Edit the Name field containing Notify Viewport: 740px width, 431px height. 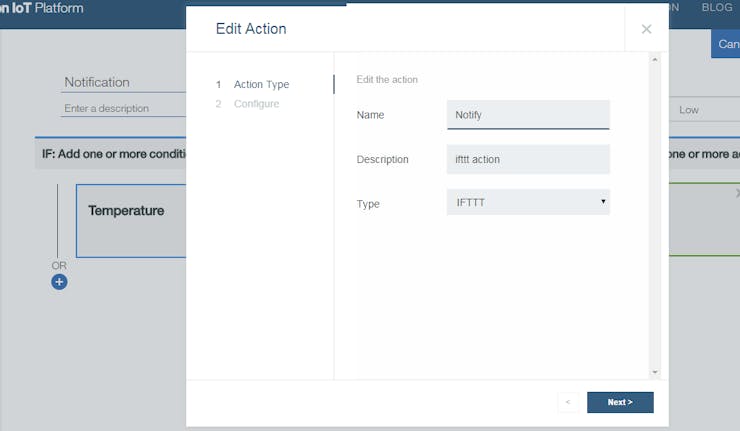pyautogui.click(x=528, y=115)
